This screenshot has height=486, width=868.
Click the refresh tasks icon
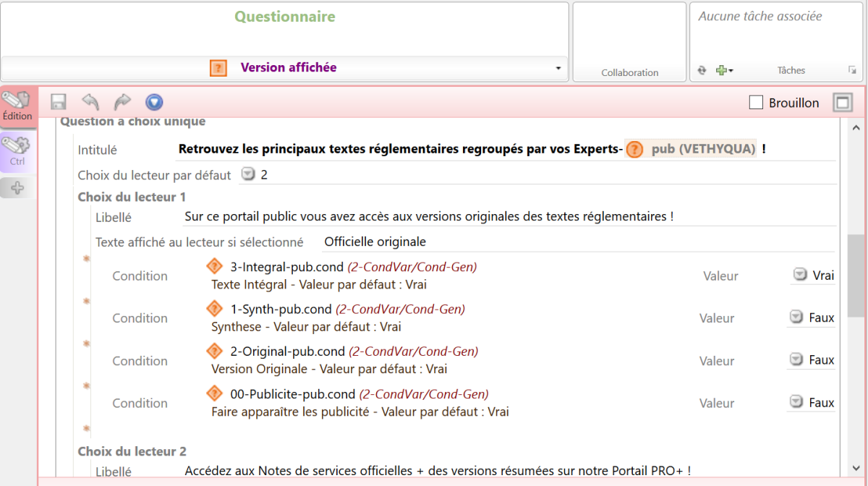[702, 70]
